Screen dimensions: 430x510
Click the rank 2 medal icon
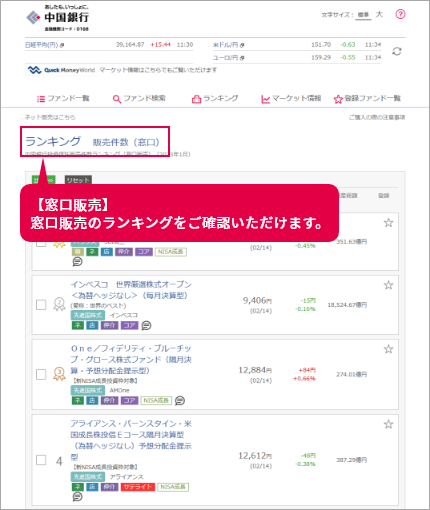pyautogui.click(x=59, y=304)
